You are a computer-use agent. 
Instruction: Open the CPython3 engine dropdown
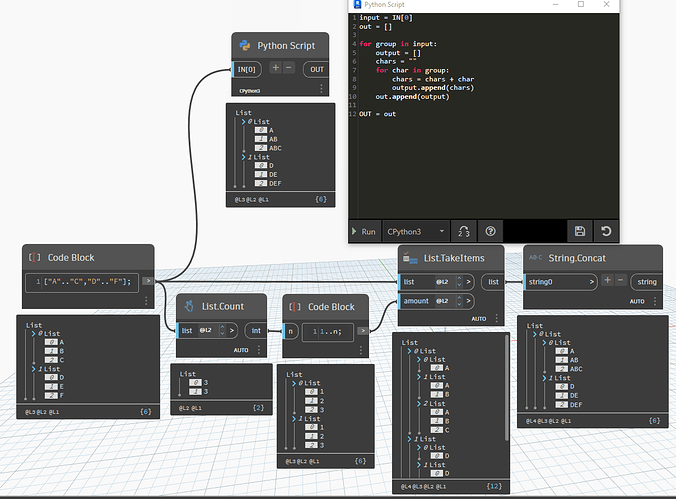(x=415, y=231)
